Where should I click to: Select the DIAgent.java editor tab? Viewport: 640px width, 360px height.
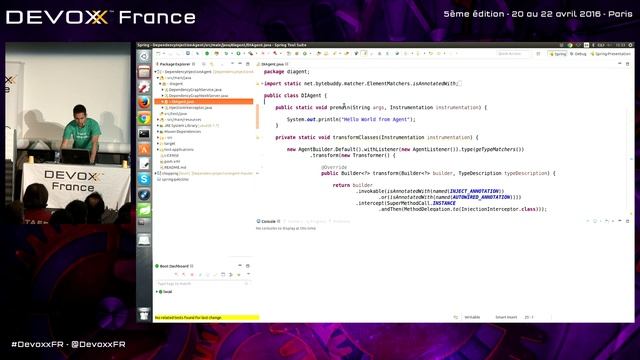(x=272, y=64)
